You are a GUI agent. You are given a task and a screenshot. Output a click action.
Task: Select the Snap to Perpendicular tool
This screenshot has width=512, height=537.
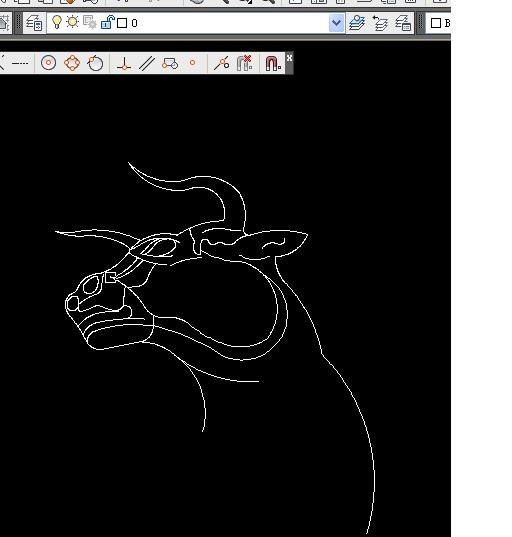point(124,64)
